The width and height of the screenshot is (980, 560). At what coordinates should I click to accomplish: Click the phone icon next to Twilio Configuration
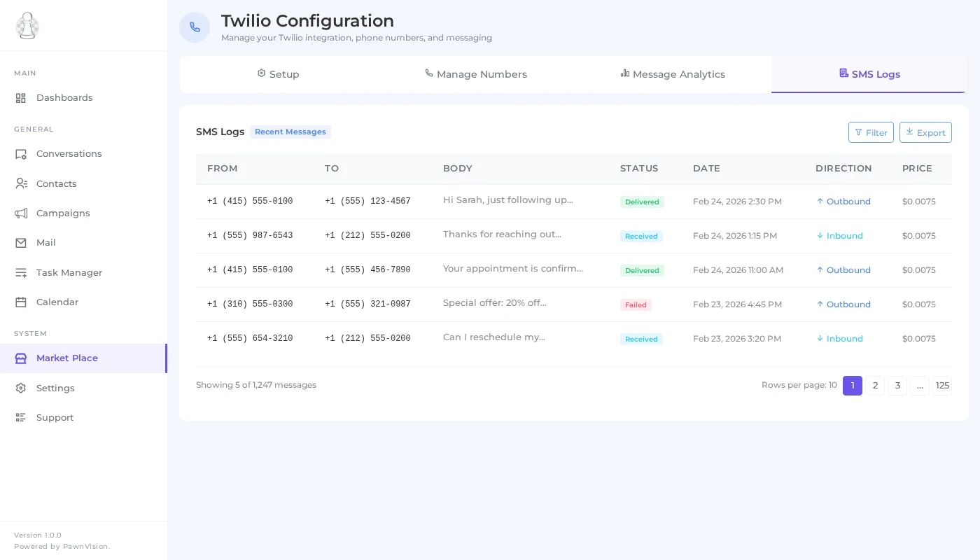pyautogui.click(x=195, y=27)
